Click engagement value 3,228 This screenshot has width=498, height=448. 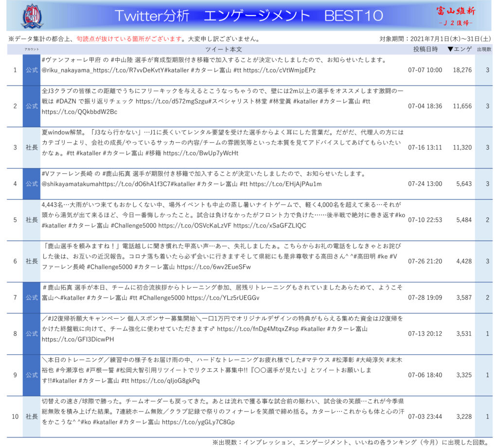[x=463, y=416]
